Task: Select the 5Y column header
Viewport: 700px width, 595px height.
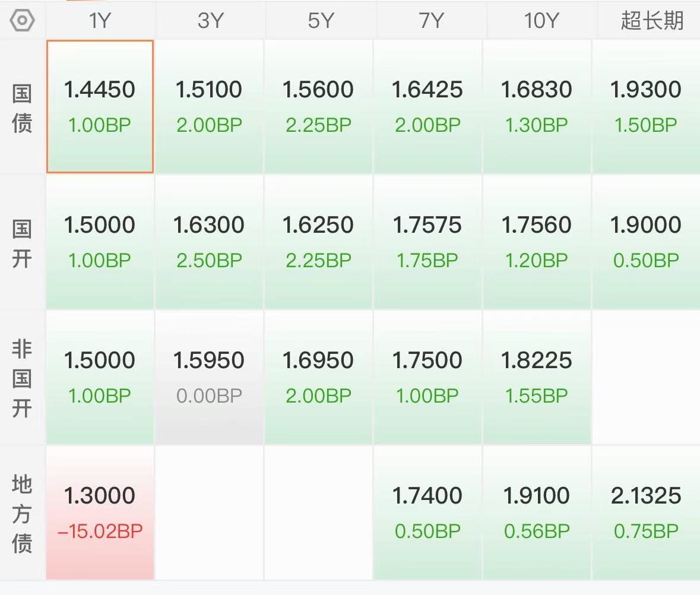Action: pos(320,21)
